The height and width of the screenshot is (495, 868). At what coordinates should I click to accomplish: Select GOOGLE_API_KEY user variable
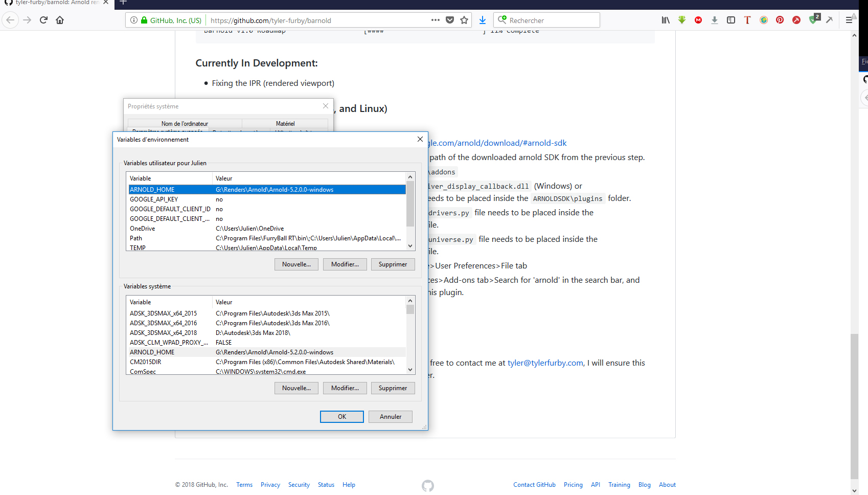click(267, 199)
